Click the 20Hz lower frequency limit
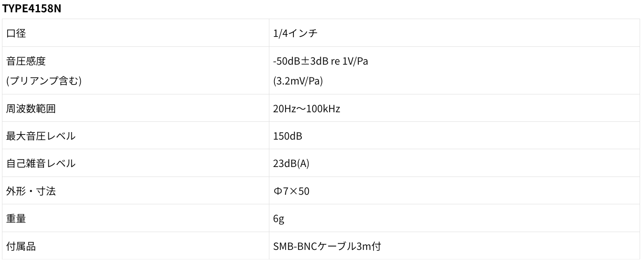Viewport: 644px width, 265px height. 284,109
